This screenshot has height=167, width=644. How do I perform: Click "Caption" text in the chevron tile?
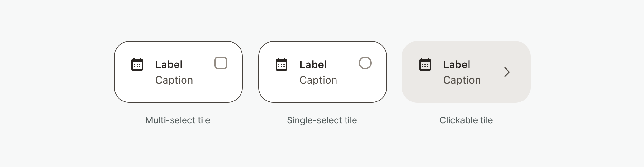click(x=462, y=80)
